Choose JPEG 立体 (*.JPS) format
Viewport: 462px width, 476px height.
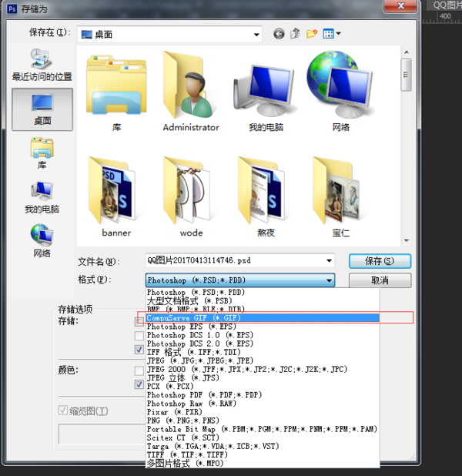click(263, 377)
